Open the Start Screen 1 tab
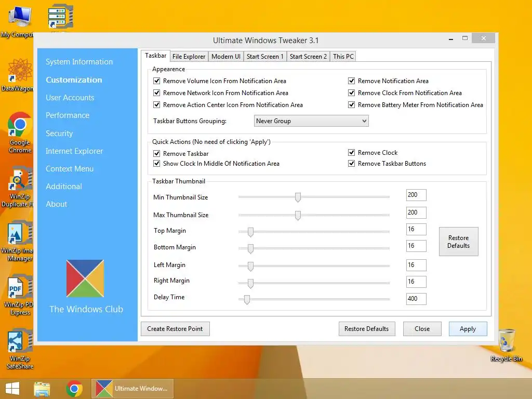 pyautogui.click(x=265, y=56)
